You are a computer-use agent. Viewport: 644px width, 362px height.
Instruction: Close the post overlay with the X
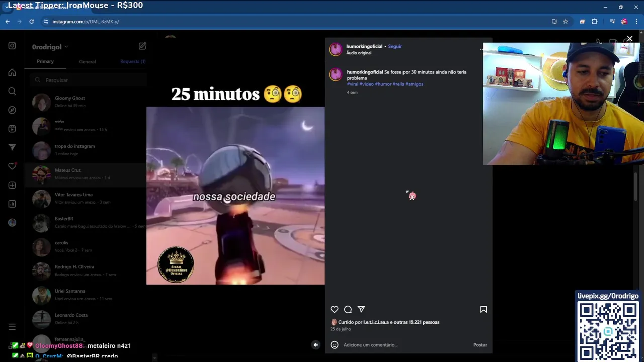click(x=629, y=39)
